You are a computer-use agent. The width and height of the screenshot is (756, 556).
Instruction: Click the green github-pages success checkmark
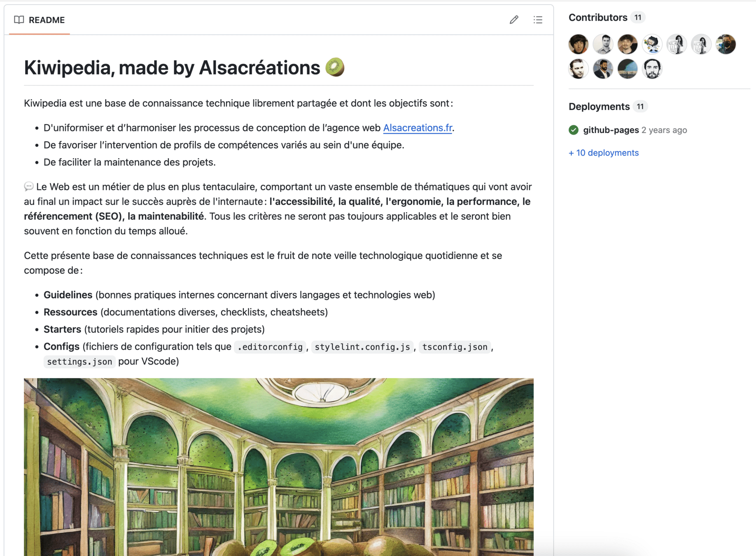pyautogui.click(x=574, y=130)
